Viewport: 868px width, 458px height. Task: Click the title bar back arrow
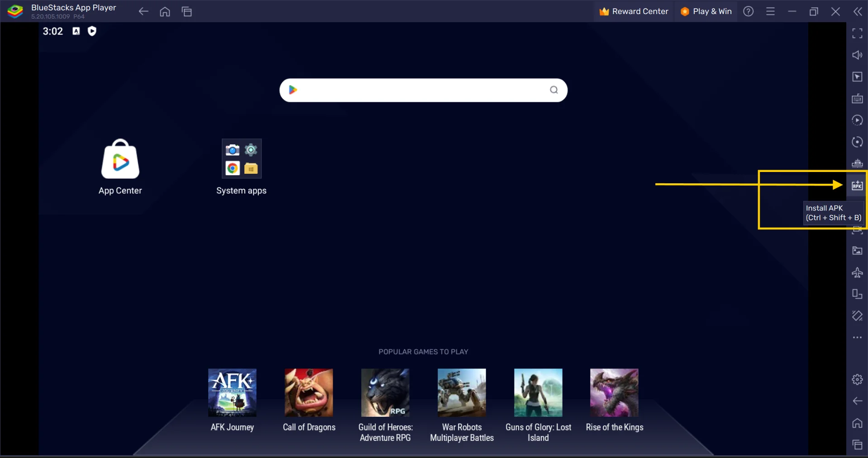click(x=143, y=11)
